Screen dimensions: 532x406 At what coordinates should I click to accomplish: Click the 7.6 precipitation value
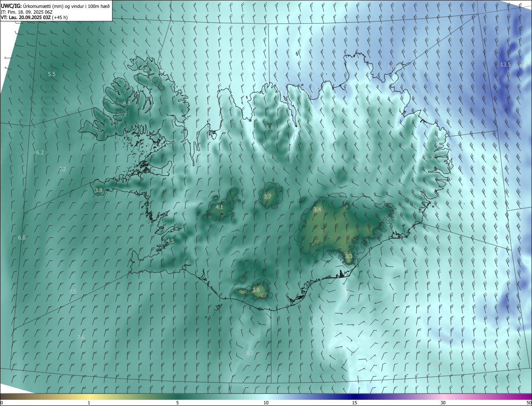tap(81, 338)
